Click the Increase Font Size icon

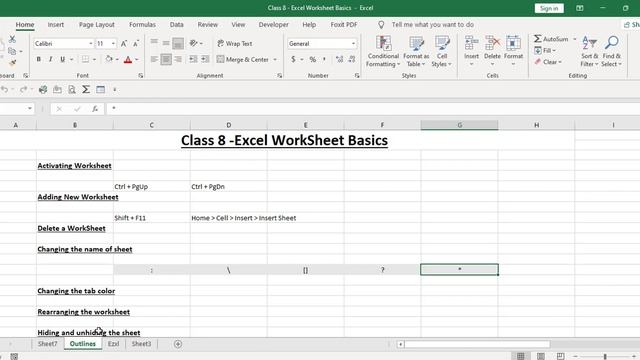click(x=124, y=43)
